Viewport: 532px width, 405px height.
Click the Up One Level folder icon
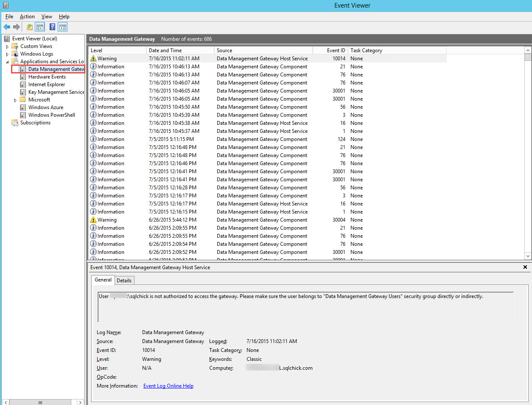coord(30,27)
